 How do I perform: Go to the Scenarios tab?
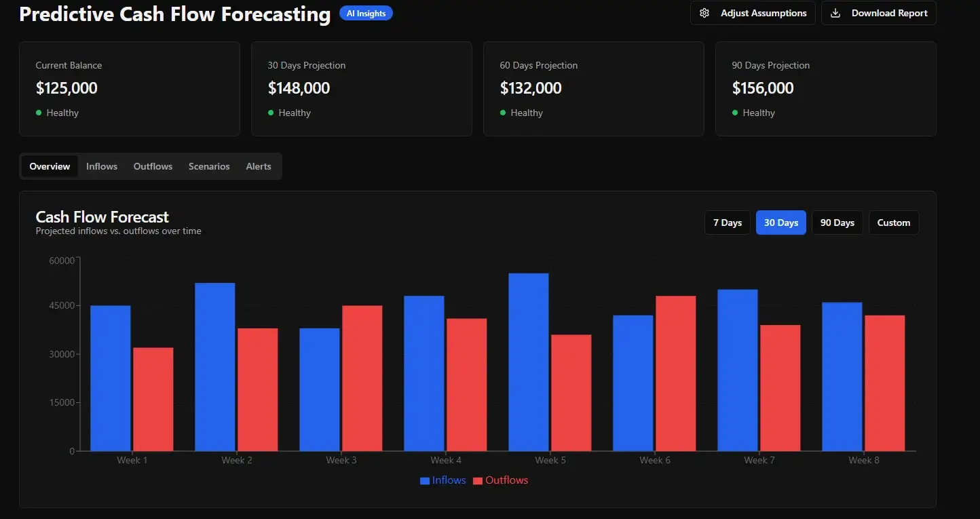click(x=209, y=166)
